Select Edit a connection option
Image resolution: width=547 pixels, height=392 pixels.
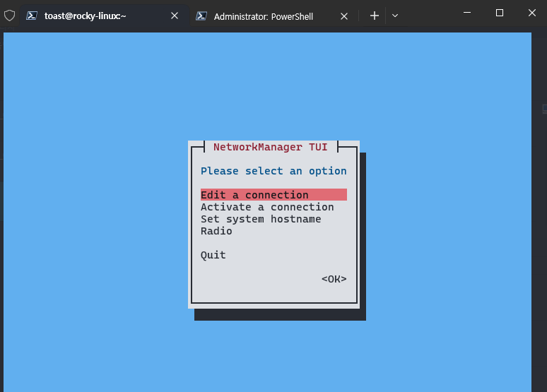point(273,195)
